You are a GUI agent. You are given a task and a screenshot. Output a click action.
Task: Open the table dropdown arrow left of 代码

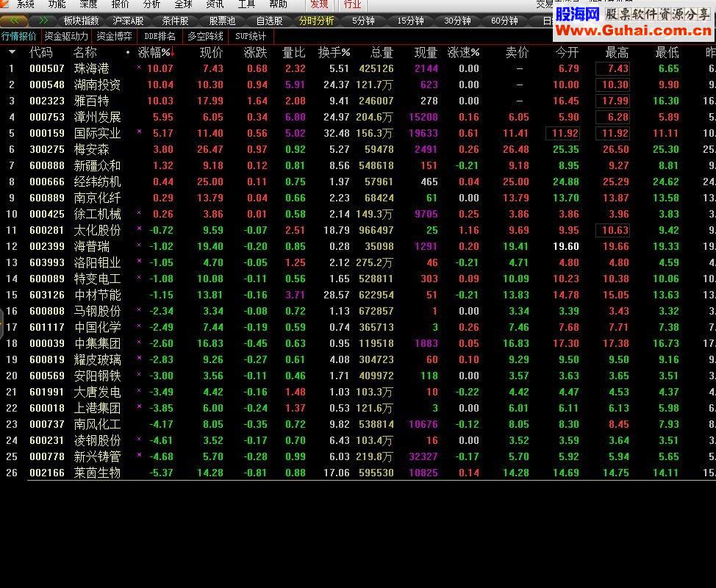click(x=12, y=52)
